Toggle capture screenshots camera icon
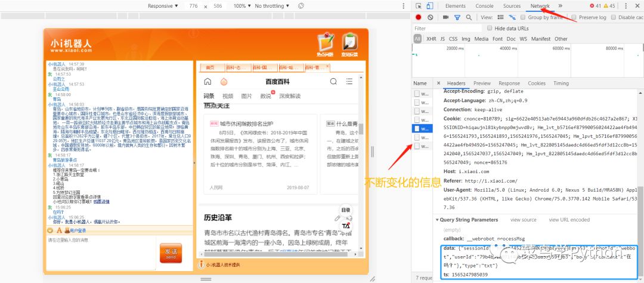Image resolution: width=644 pixels, height=283 pixels. pyautogui.click(x=445, y=17)
